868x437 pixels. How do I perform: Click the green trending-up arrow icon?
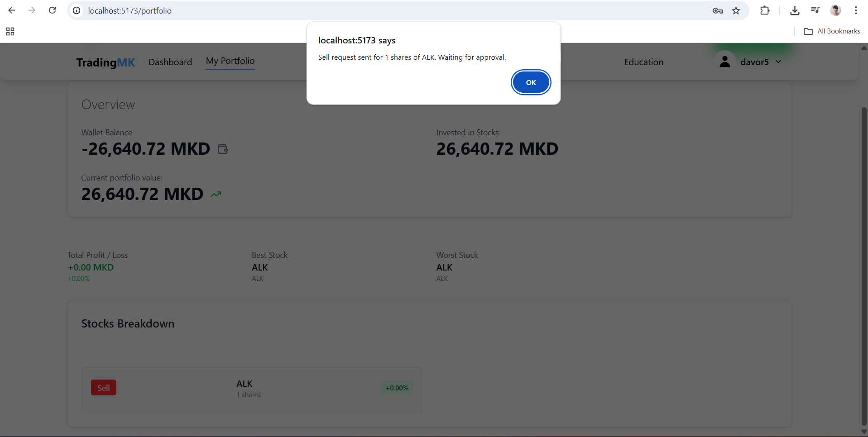[216, 195]
